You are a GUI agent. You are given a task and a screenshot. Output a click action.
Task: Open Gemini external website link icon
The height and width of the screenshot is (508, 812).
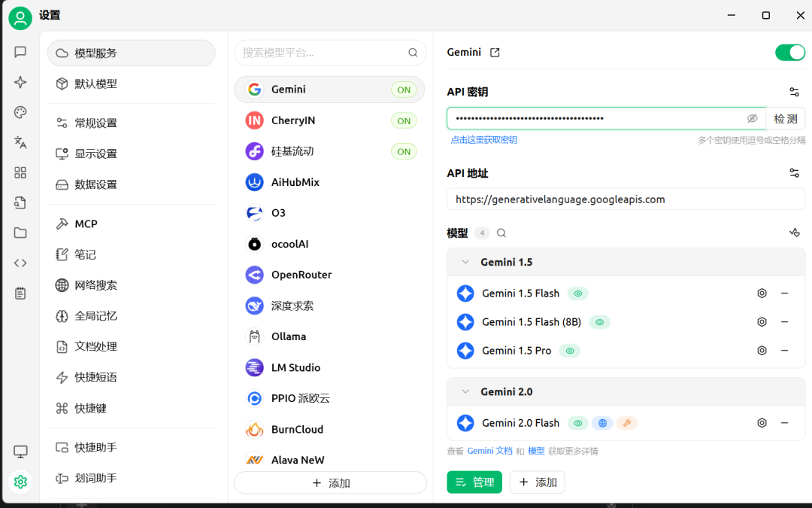click(x=495, y=53)
